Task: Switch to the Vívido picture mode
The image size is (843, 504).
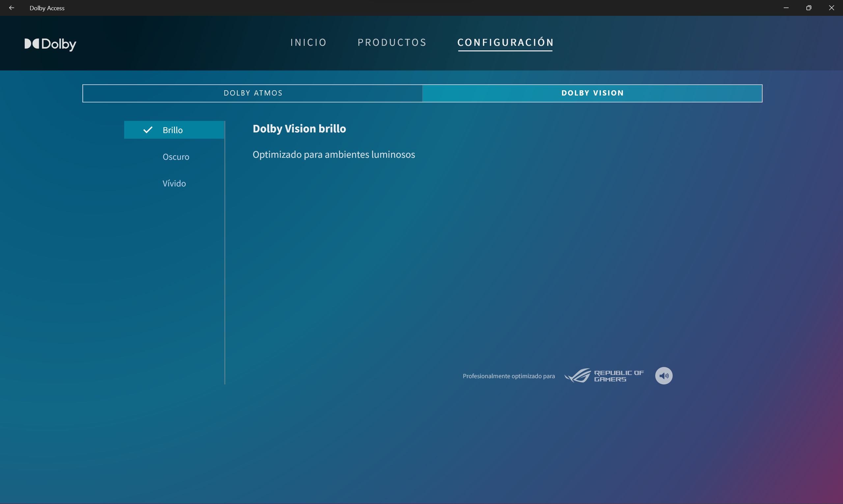Action: (x=174, y=183)
